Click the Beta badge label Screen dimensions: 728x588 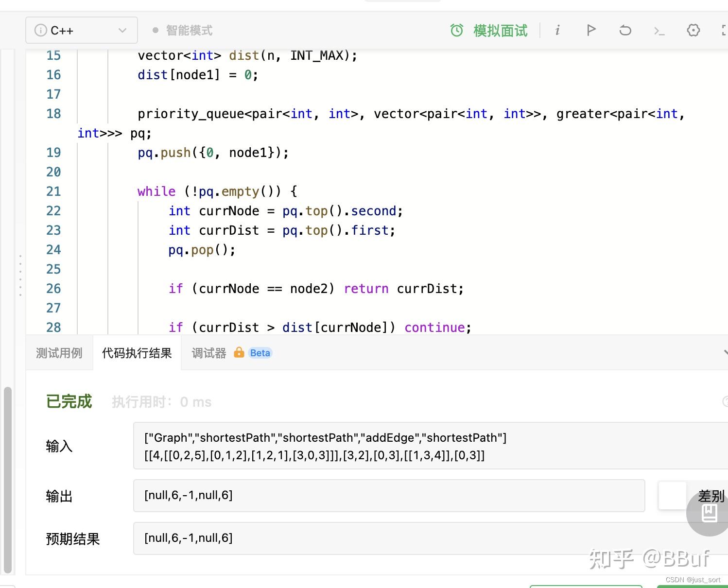(x=260, y=353)
